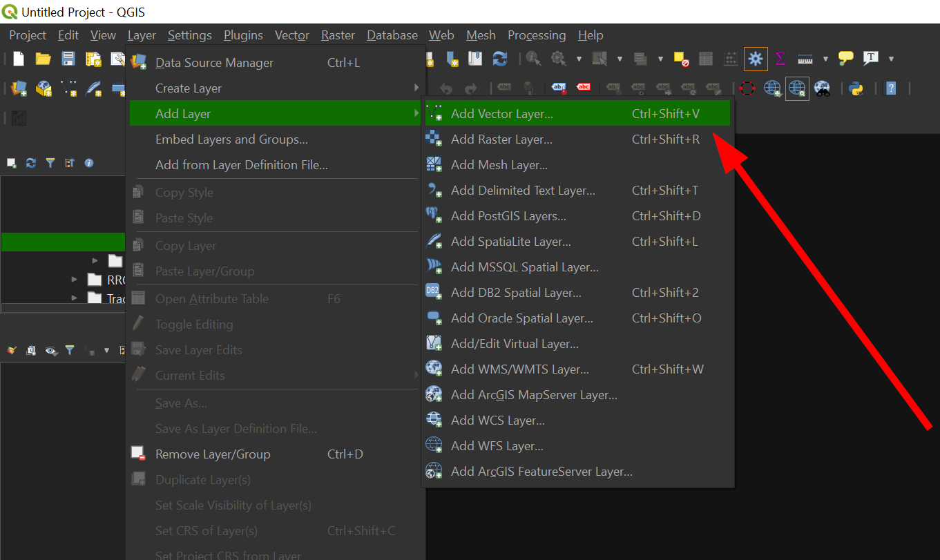
Task: Open the attribute table toolbar icon
Action: point(706,59)
